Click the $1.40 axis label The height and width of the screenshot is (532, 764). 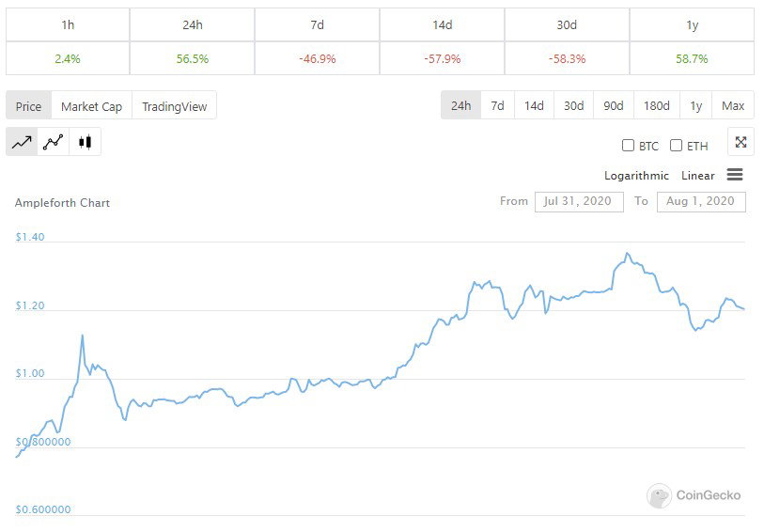tap(30, 237)
